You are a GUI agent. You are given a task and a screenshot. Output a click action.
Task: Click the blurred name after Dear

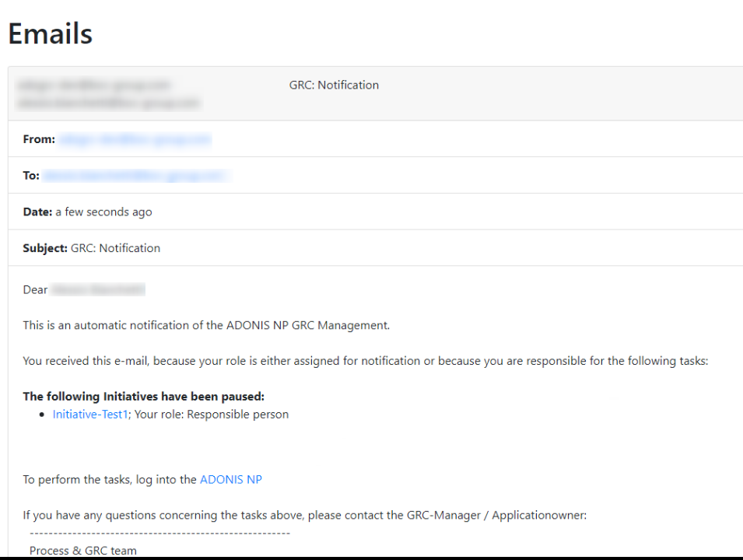pos(98,290)
